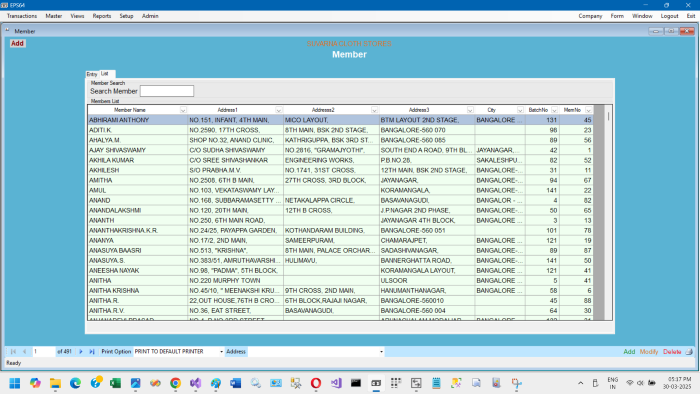Viewport: 700px width, 394px height.
Task: Open Address3 column filter dropdown
Action: tap(470, 110)
